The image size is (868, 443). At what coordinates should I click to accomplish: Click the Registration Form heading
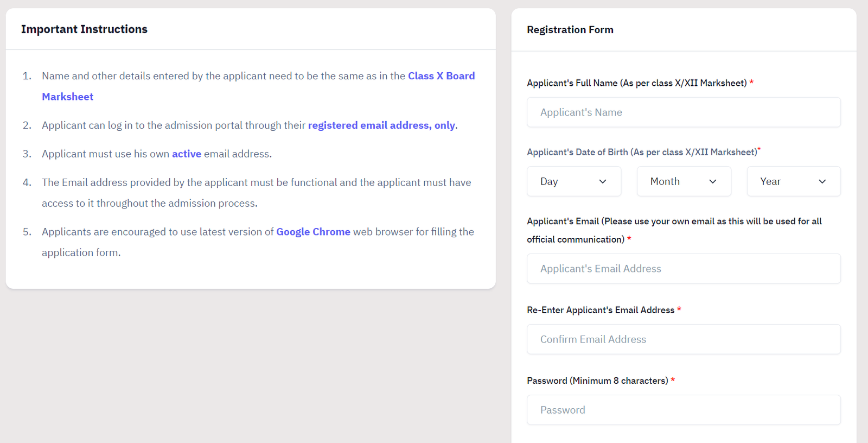pos(570,30)
